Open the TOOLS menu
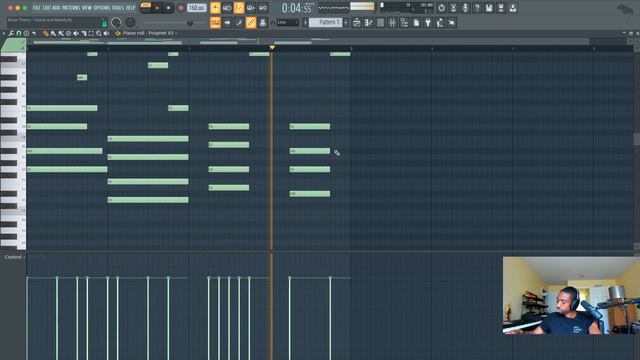Screen dimensions: 640x360 point(118,8)
